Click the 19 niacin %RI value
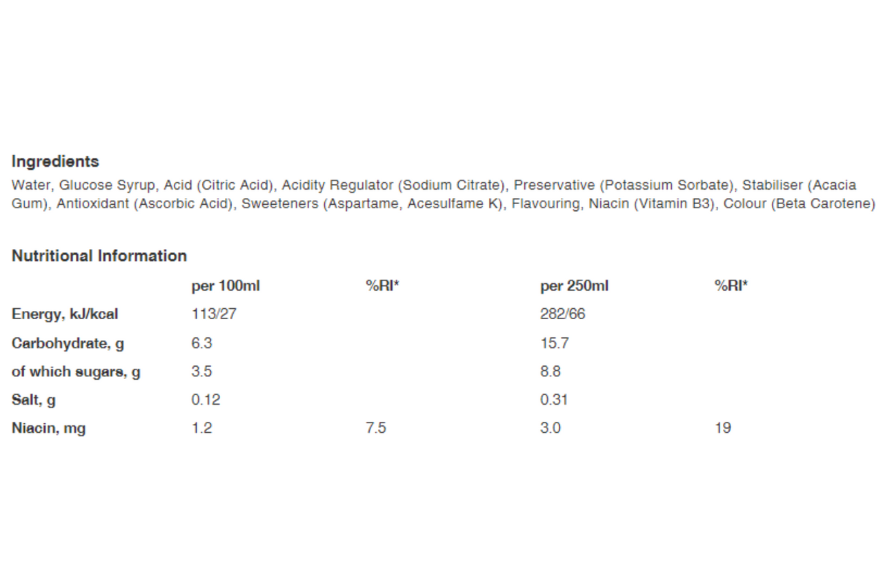 click(x=723, y=428)
